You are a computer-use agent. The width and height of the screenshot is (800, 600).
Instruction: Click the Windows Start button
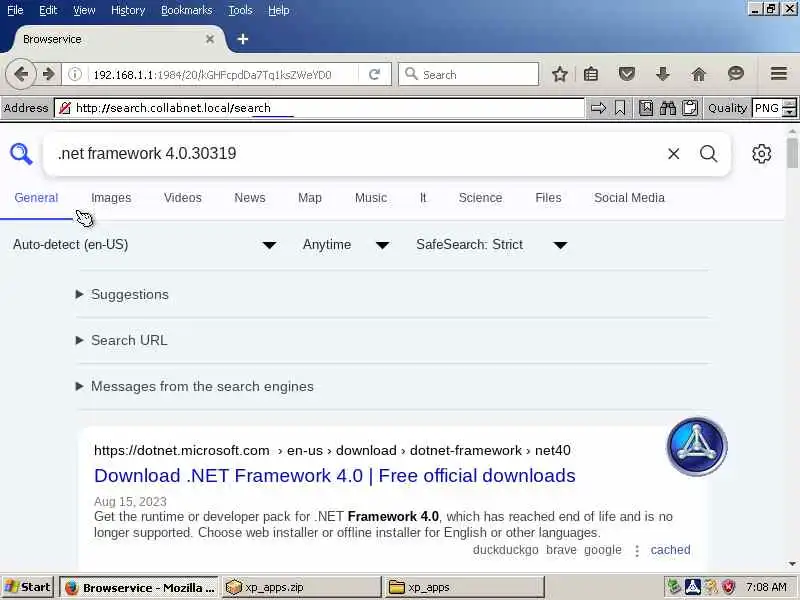point(28,587)
